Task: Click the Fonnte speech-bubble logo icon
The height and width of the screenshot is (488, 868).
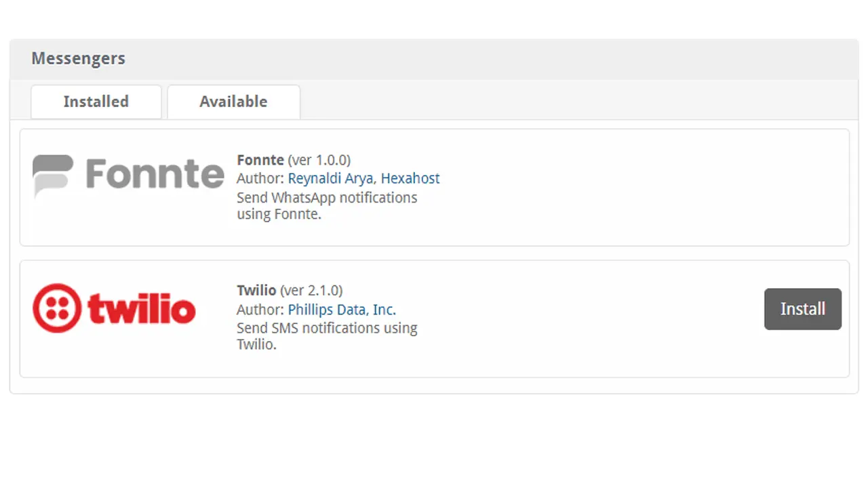Action: tap(53, 176)
